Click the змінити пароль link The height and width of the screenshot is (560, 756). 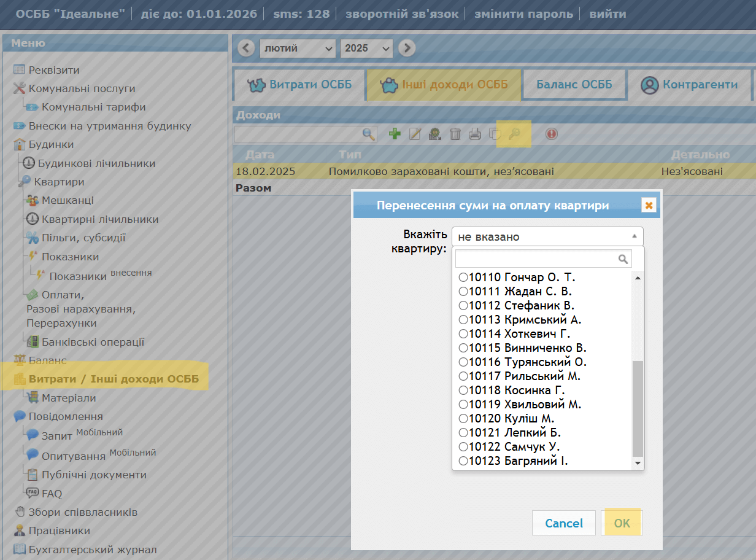pyautogui.click(x=523, y=14)
